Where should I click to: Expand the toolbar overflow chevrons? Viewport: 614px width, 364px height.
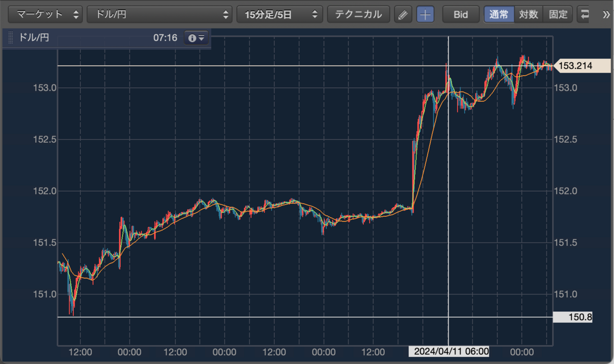[607, 14]
